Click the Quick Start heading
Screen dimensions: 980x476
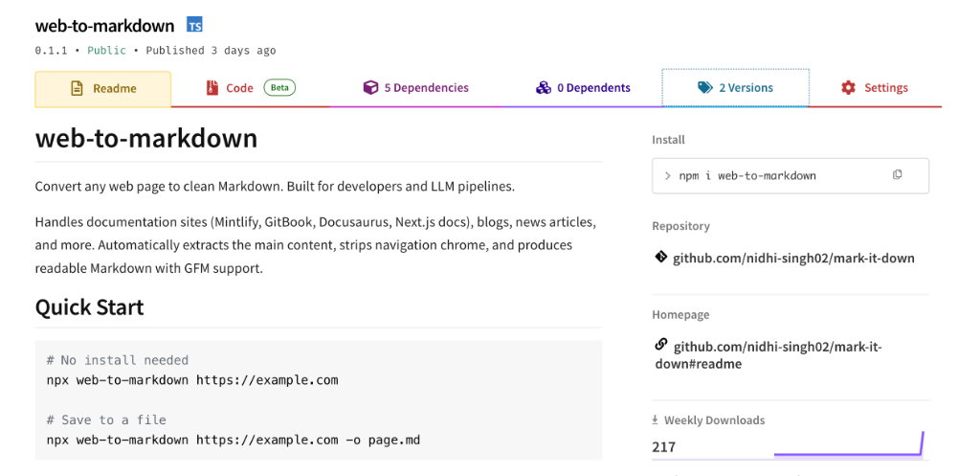[x=89, y=307]
